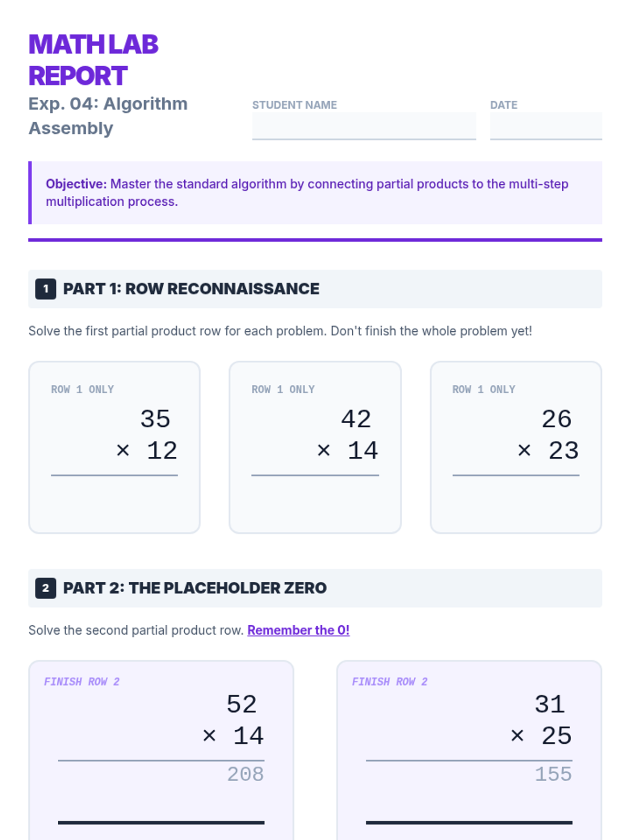Click the Student Name input field
Screen dimensions: 630x840
coord(364,126)
